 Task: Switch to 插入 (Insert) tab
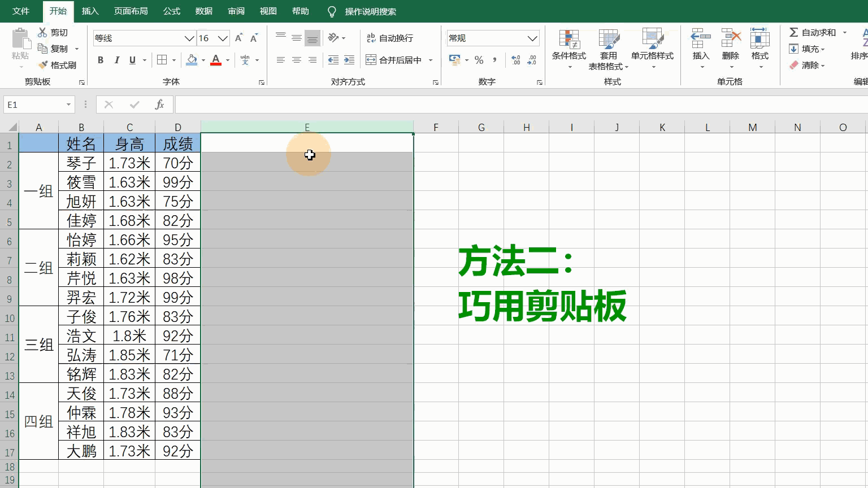[x=90, y=11]
